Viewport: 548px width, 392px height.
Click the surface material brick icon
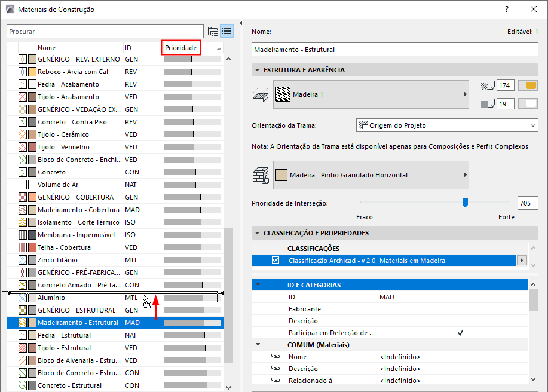261,176
